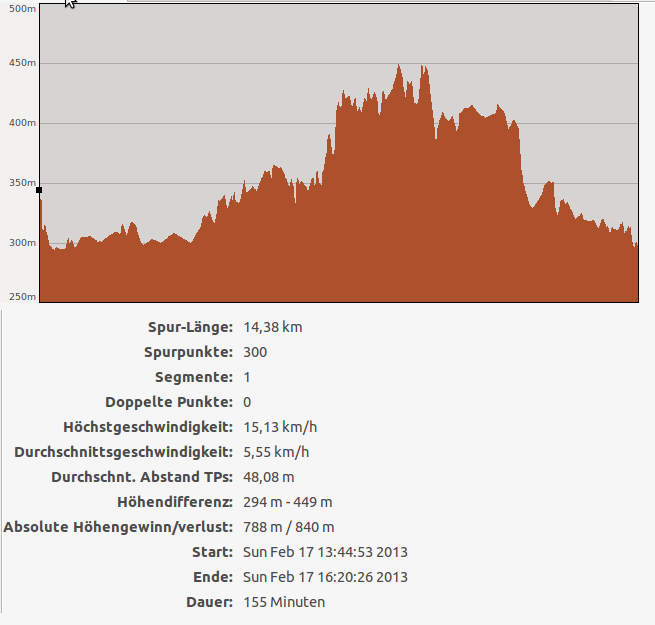This screenshot has width=655, height=625.
Task: Select the 350m axis label
Action: [x=21, y=183]
